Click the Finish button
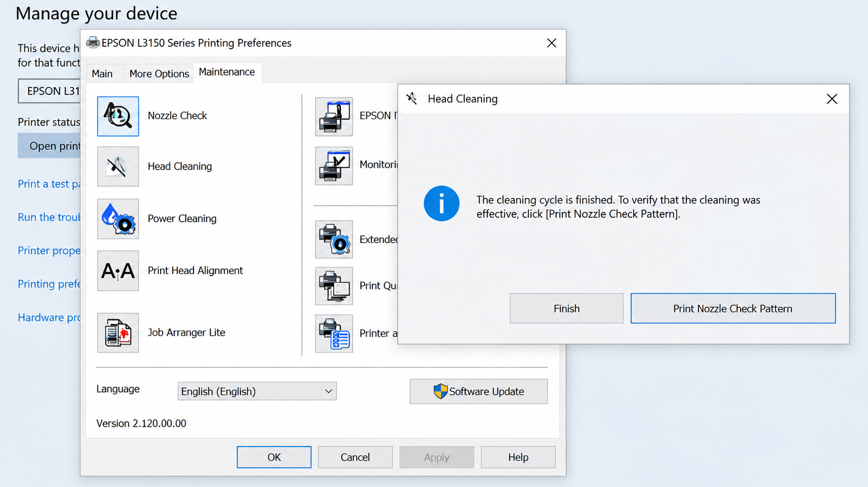This screenshot has height=487, width=868. click(x=566, y=308)
